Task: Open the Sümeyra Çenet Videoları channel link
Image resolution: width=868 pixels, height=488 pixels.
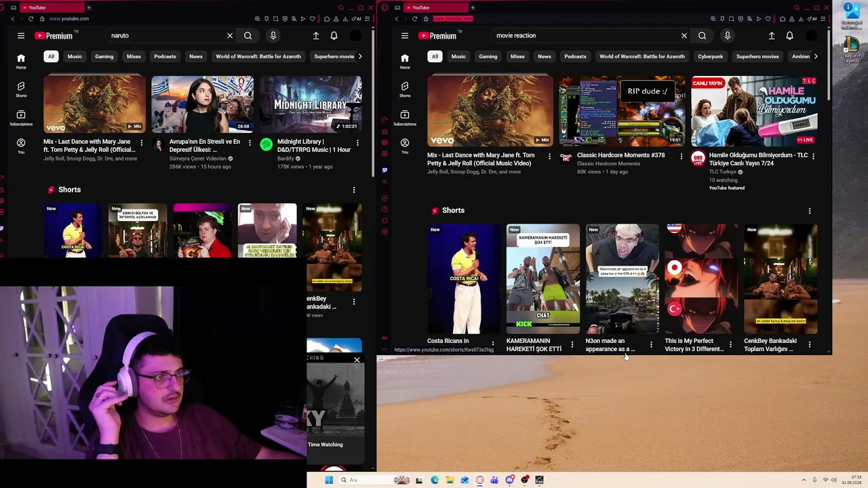Action: tap(198, 159)
